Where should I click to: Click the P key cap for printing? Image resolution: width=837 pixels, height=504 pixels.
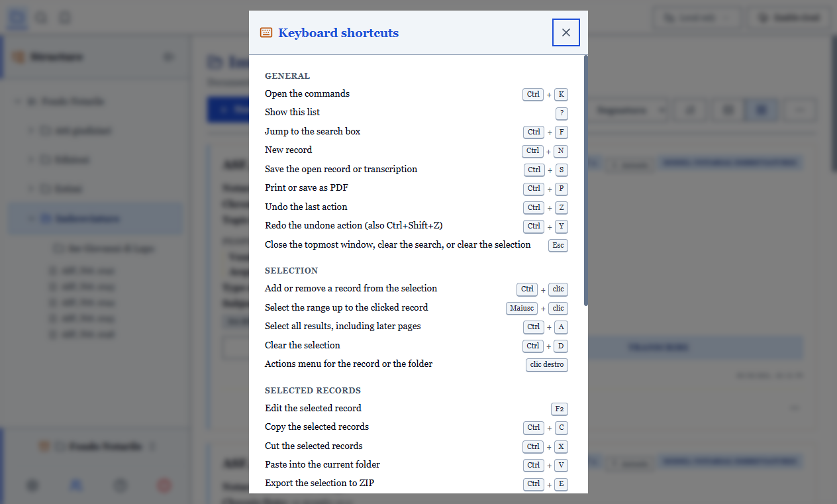(562, 189)
